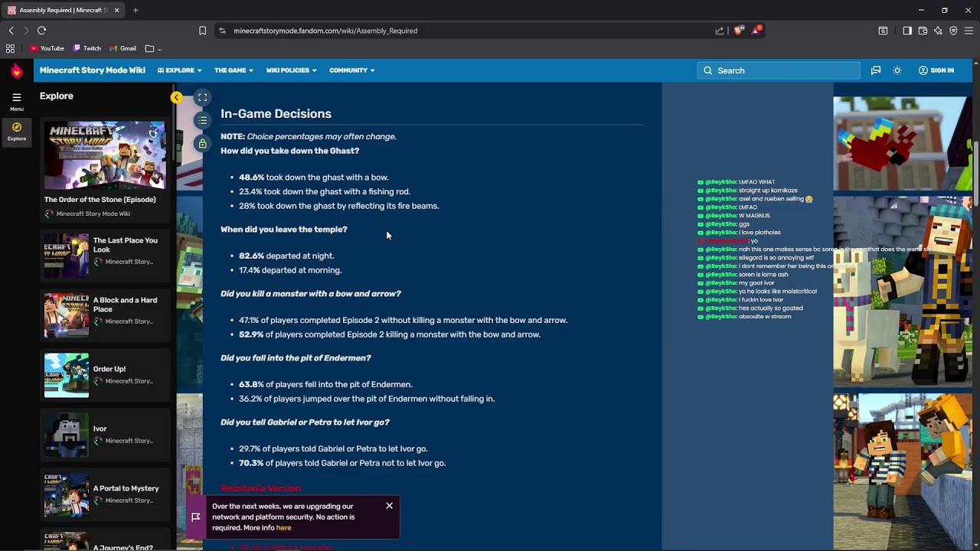The image size is (980, 551).
Task: Open Brave Rewards triangle icon
Action: click(756, 31)
